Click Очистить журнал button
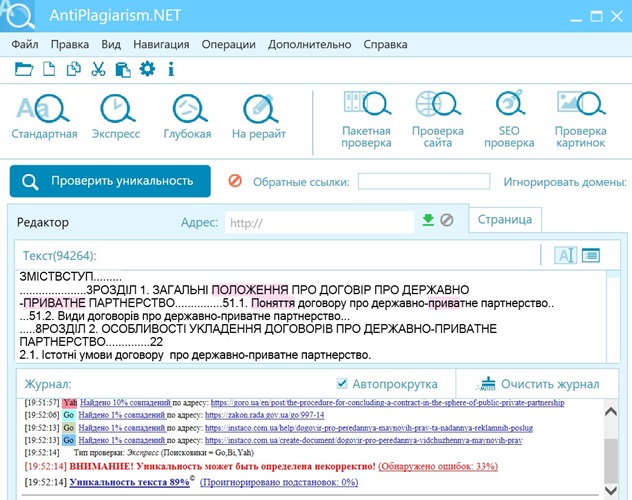This screenshot has width=632, height=500. [x=539, y=384]
